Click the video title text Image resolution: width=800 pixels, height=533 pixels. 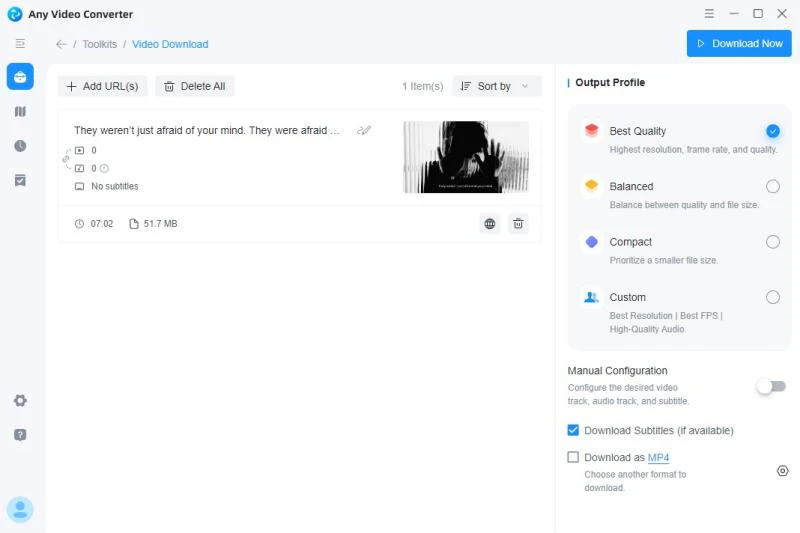(x=207, y=131)
